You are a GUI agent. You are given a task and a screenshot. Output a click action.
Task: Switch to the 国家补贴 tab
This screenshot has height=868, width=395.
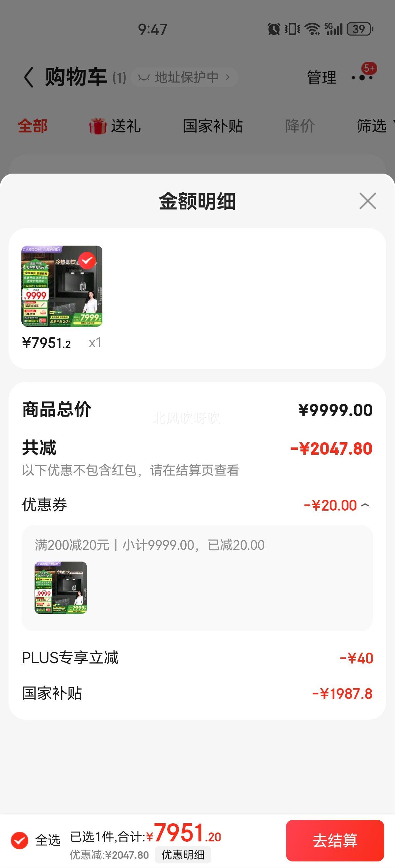213,126
